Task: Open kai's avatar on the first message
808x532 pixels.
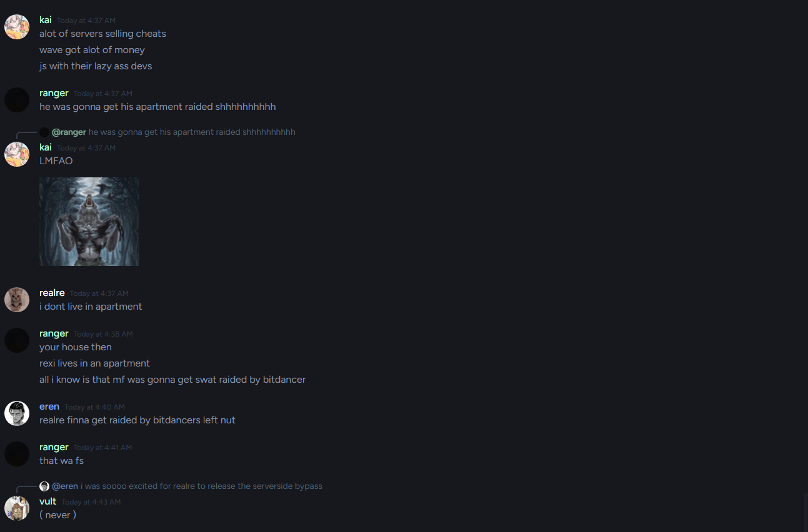Action: [x=17, y=27]
